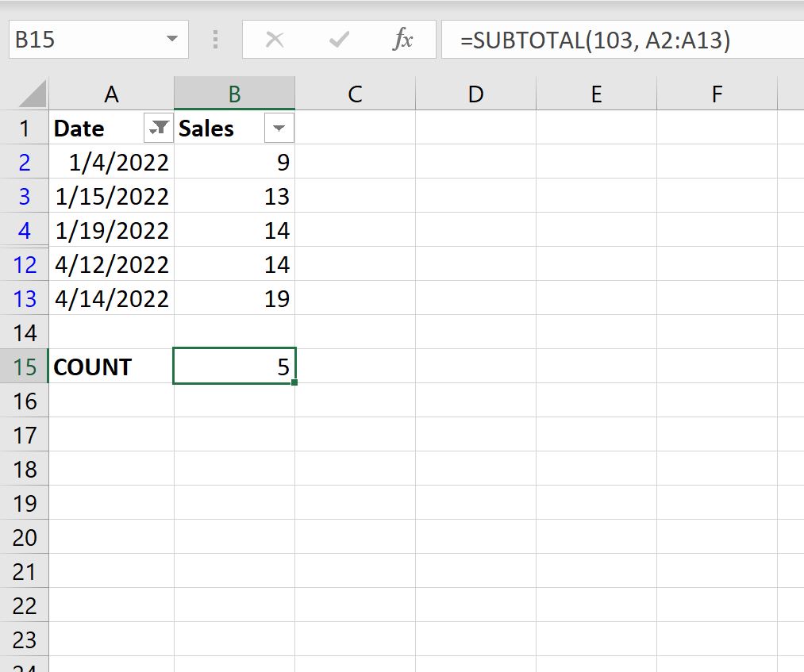The width and height of the screenshot is (804, 672).
Task: Click the Insert Function fx icon
Action: [403, 40]
